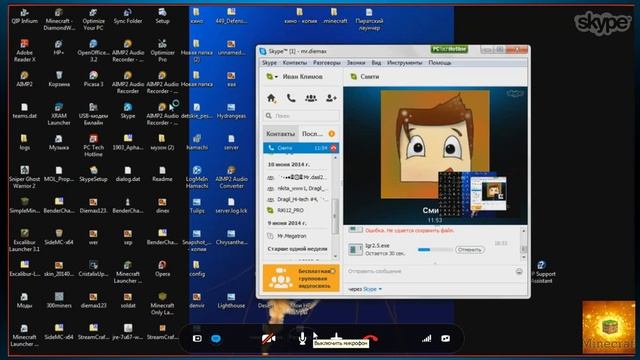Open the Minecraft Only La... desktop icon
Image resolution: width=640 pixels, height=360 pixels.
(x=162, y=303)
